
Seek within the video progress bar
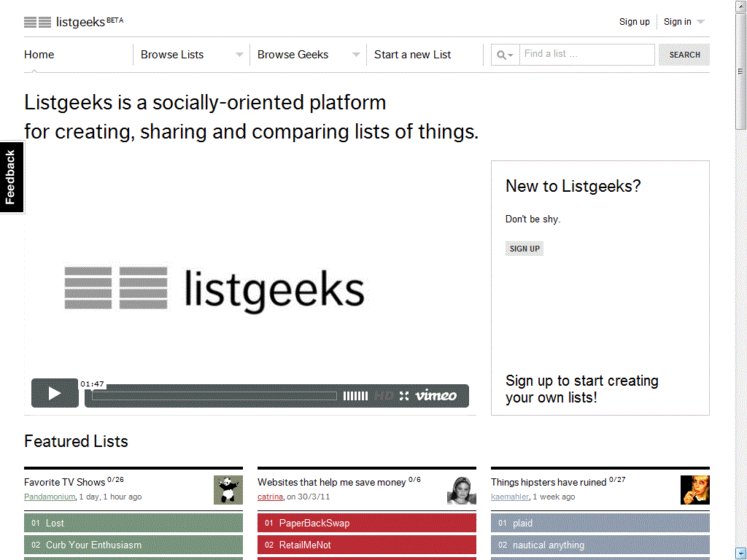(215, 396)
